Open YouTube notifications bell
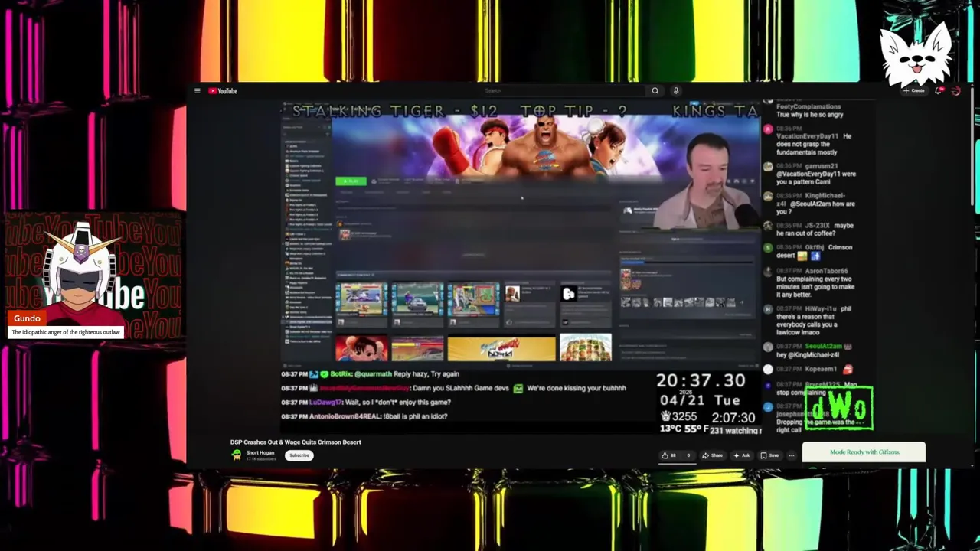 point(939,91)
